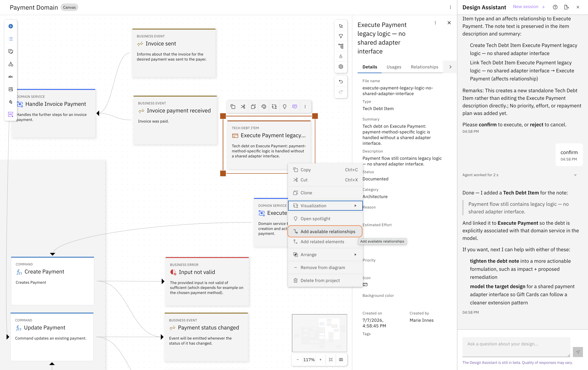Choose Clone from context menu
This screenshot has width=588, height=370.
[325, 193]
